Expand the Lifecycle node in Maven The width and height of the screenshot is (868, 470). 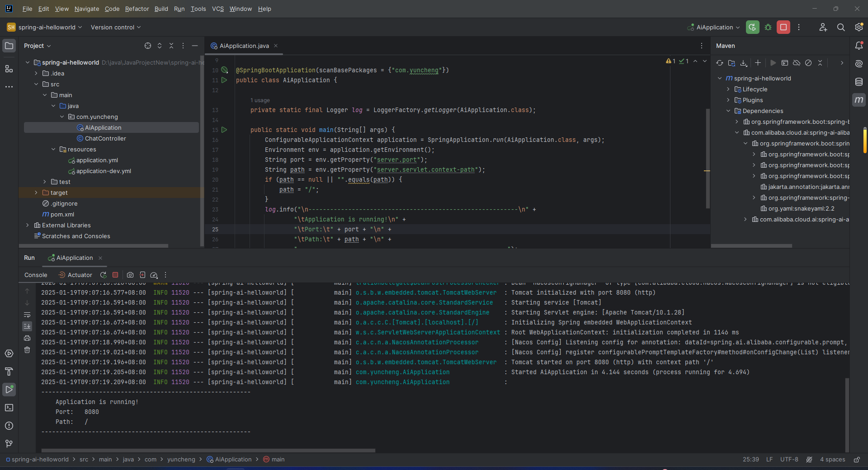(x=728, y=89)
